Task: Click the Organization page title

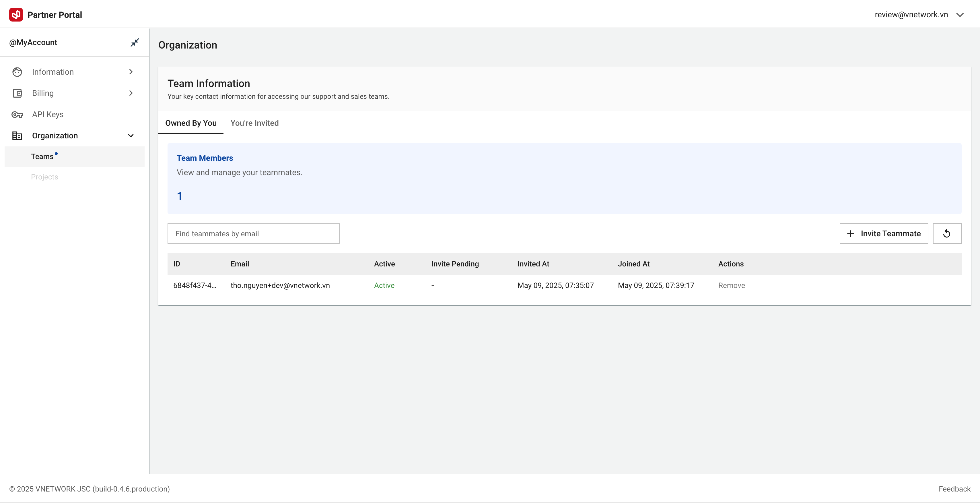Action: 188,45
